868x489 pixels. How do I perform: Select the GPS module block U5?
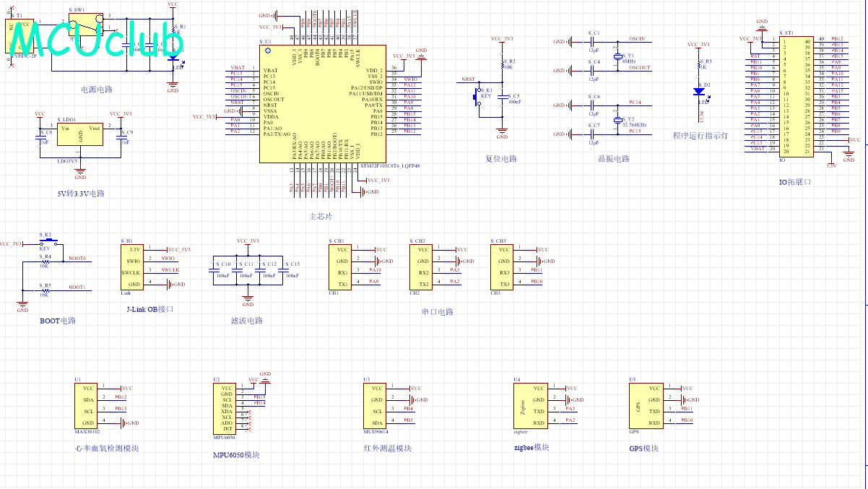(646, 406)
